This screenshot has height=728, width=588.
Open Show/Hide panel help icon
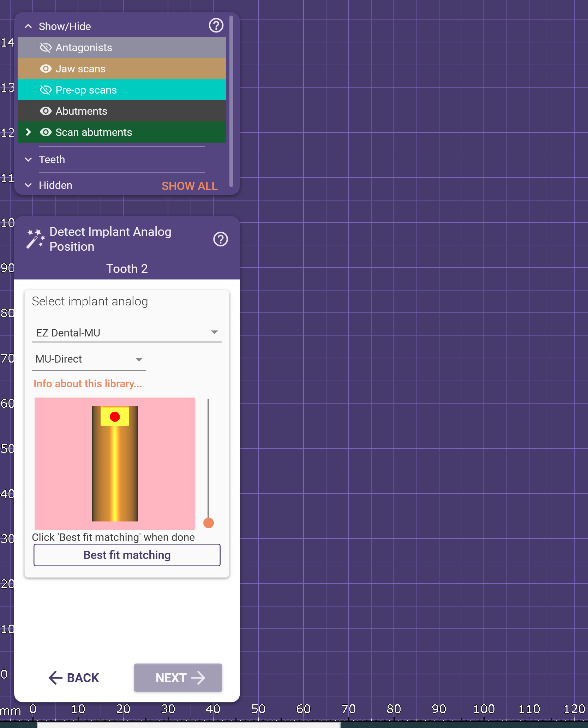click(216, 26)
